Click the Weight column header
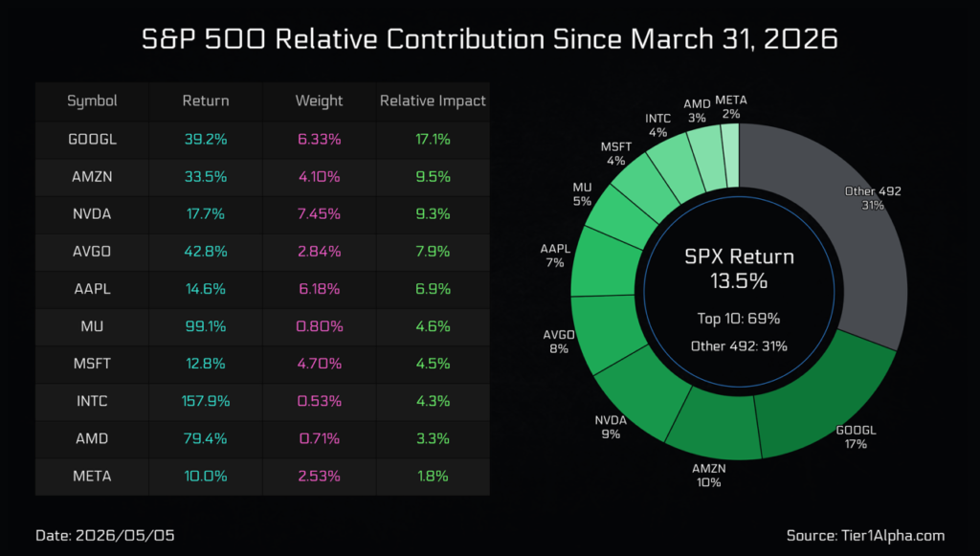Screen dimensions: 980x556 coord(319,101)
